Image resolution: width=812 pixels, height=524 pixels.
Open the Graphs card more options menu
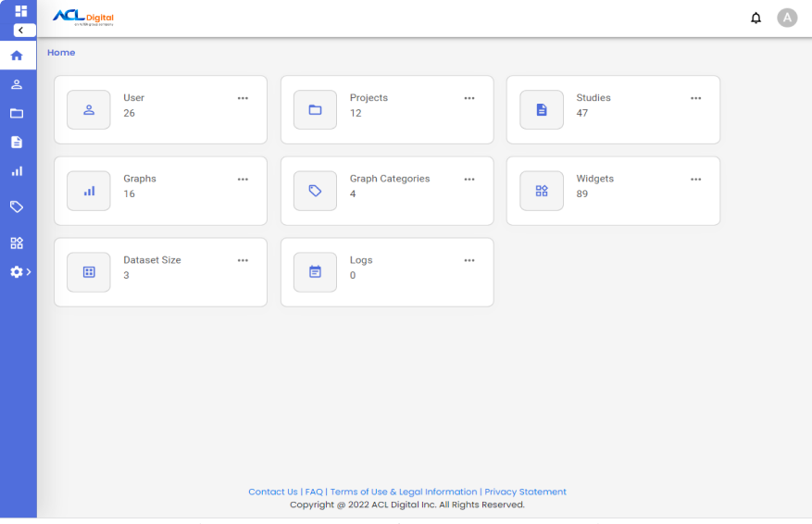pyautogui.click(x=243, y=180)
